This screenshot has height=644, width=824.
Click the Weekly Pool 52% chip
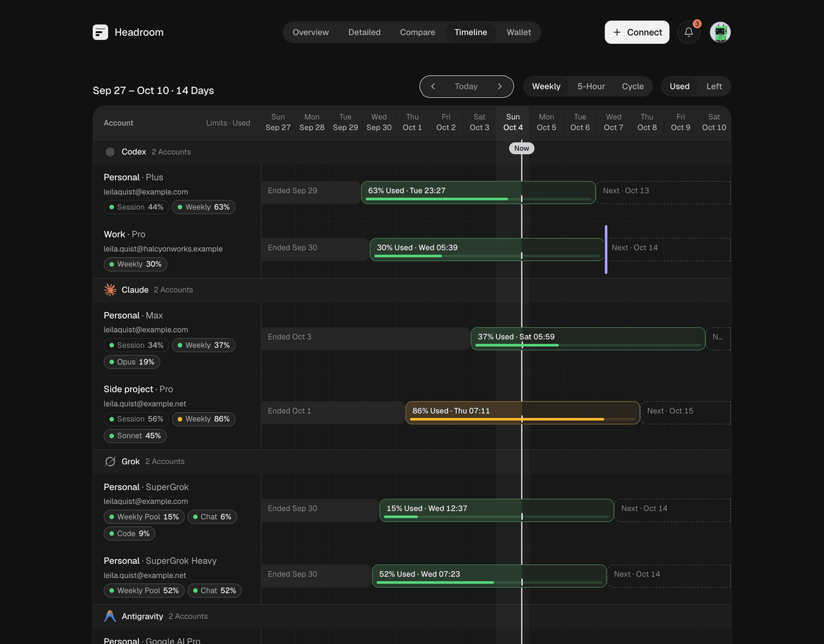(144, 591)
